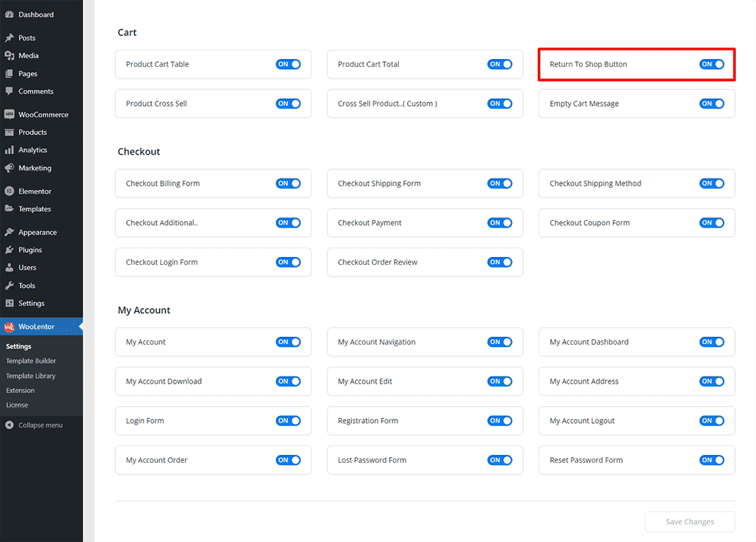Click the WooCommerce logo icon
This screenshot has height=542, width=756.
coord(9,114)
